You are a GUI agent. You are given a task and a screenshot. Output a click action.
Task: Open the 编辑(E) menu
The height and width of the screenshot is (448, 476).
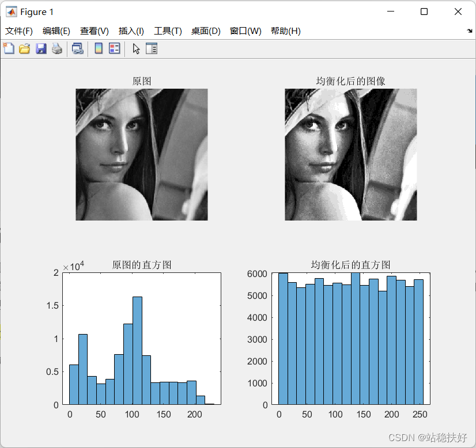click(56, 31)
